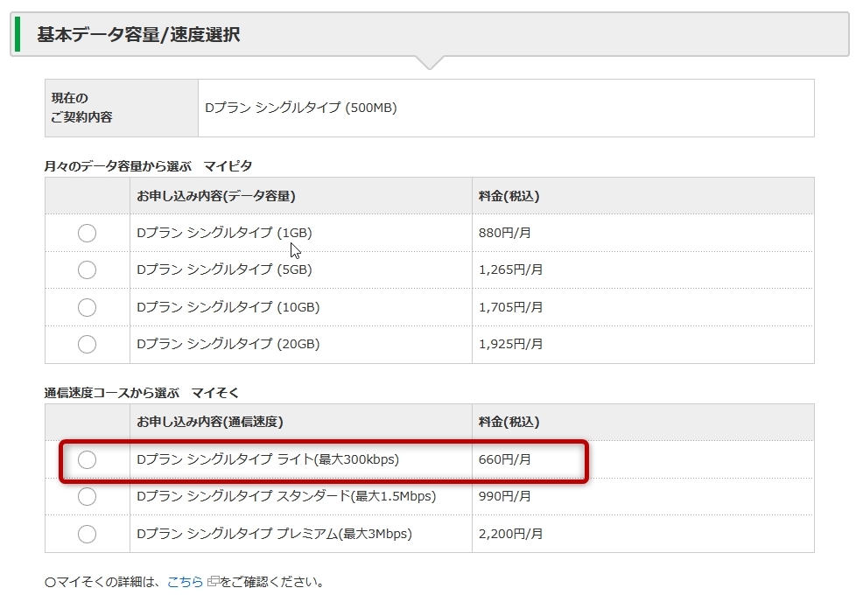Pick the プレミアム 3Mbps radio button

(87, 534)
